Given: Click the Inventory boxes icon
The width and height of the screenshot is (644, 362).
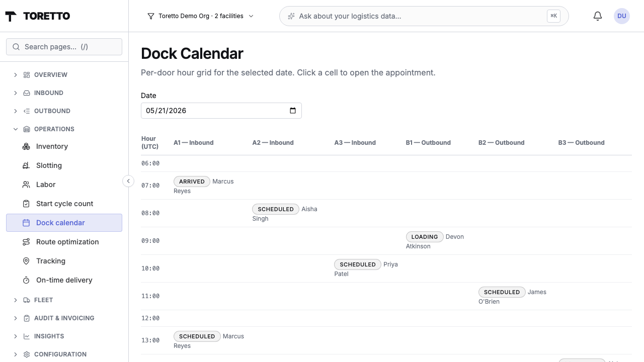Looking at the screenshot, I should (26, 146).
